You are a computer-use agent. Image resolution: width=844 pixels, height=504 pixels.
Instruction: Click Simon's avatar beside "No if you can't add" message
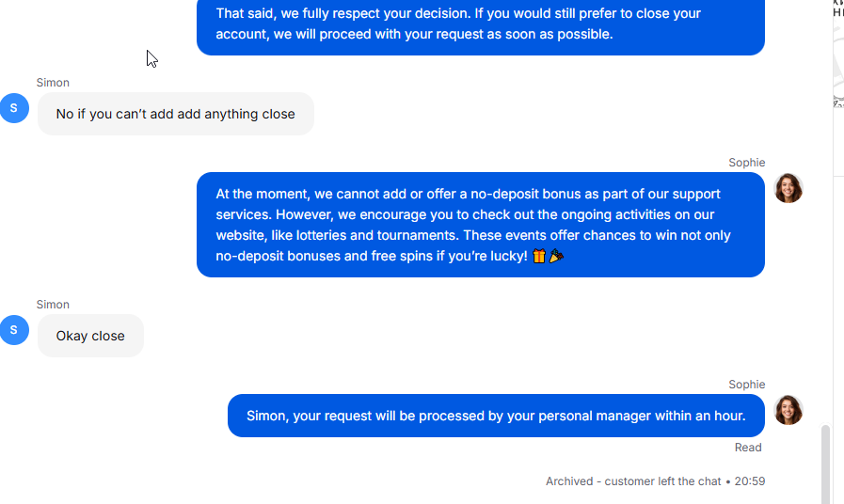click(x=14, y=108)
